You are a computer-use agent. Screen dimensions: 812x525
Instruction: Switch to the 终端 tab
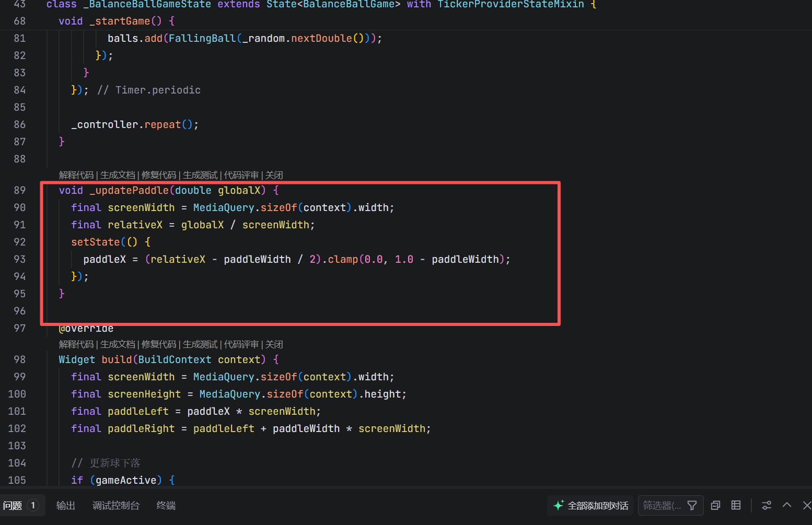point(166,505)
